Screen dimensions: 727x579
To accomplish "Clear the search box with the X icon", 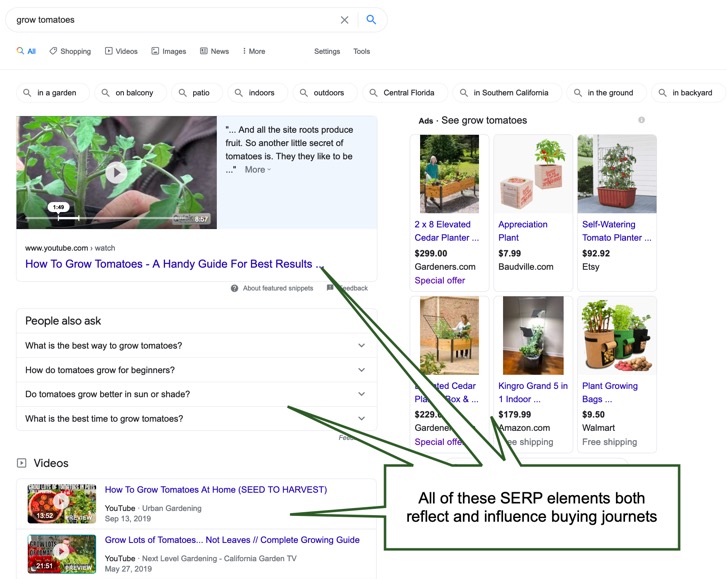I will (344, 20).
